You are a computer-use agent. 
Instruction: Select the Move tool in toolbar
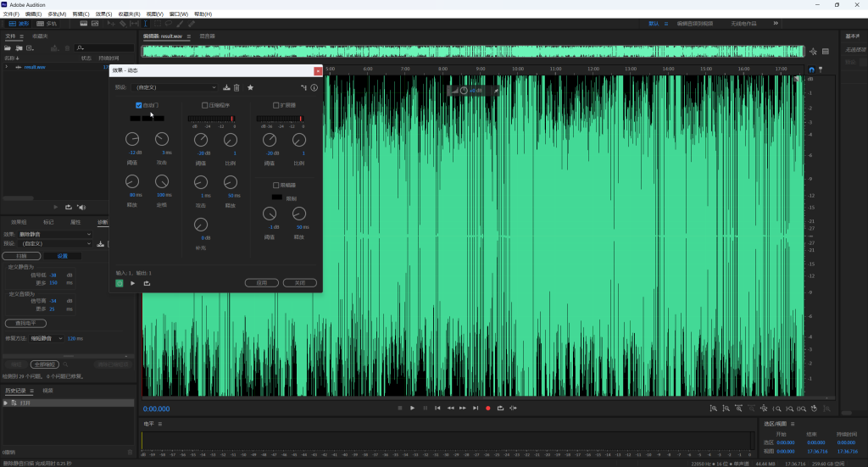click(111, 24)
